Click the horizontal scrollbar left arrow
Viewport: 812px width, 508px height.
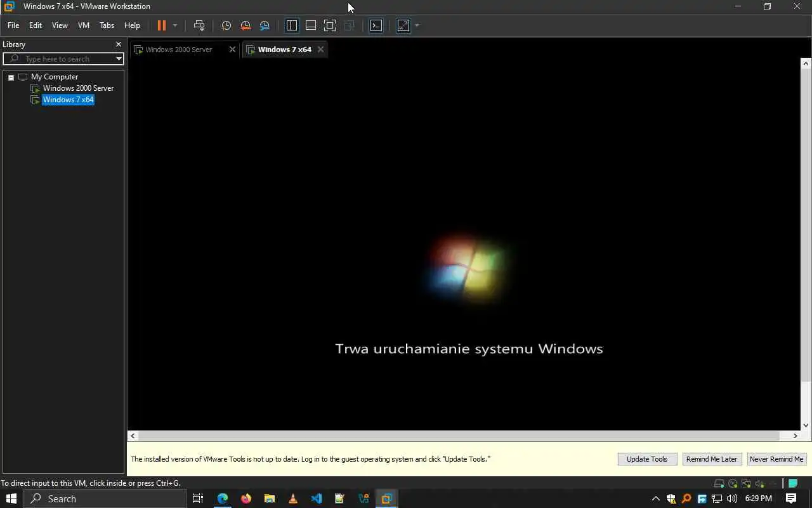coord(133,436)
